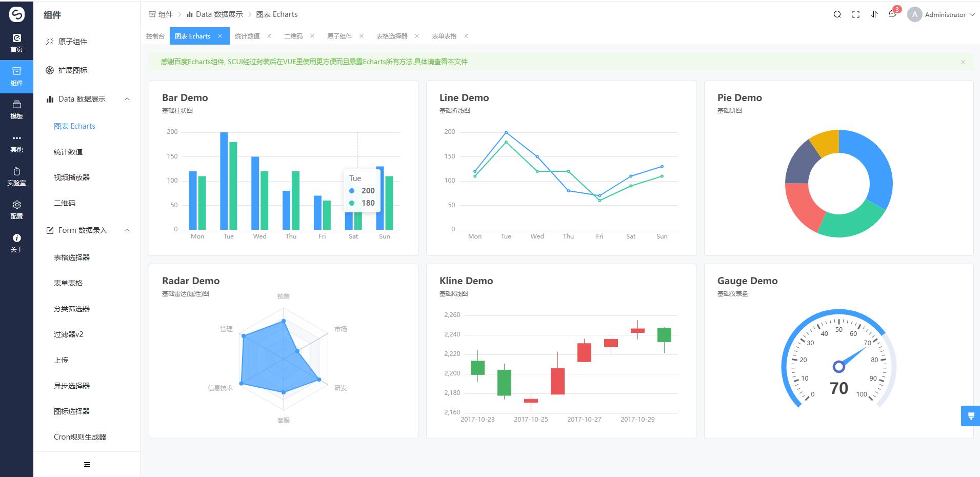
Task: Open the messages icon with badge 3
Action: (893, 14)
